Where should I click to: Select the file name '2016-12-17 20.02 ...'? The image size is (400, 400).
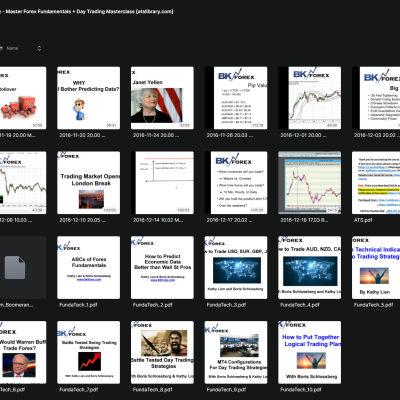pyautogui.click(x=229, y=220)
